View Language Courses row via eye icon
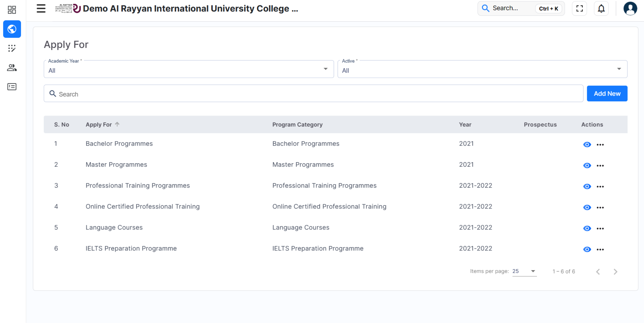Viewport: 644px width, 323px height. click(587, 228)
